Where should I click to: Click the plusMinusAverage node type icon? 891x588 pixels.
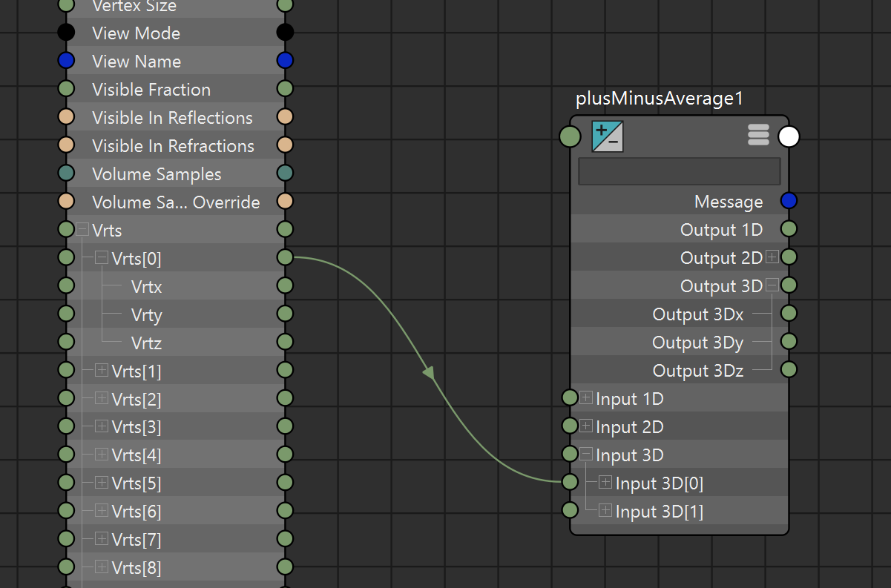click(607, 136)
